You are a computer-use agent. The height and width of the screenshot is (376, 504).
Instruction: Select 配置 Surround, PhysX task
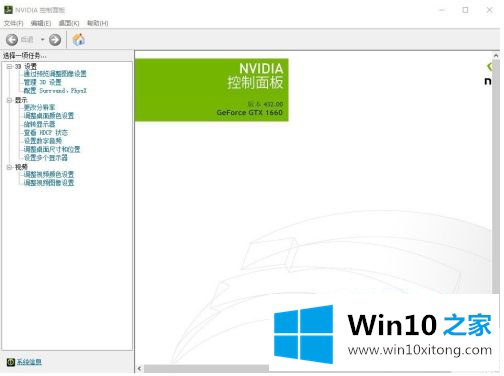coord(55,90)
